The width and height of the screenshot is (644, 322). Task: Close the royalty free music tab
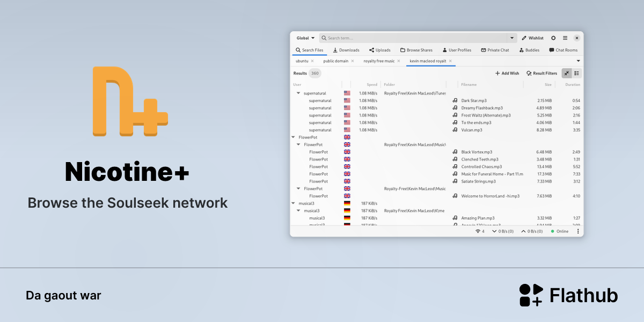point(399,61)
